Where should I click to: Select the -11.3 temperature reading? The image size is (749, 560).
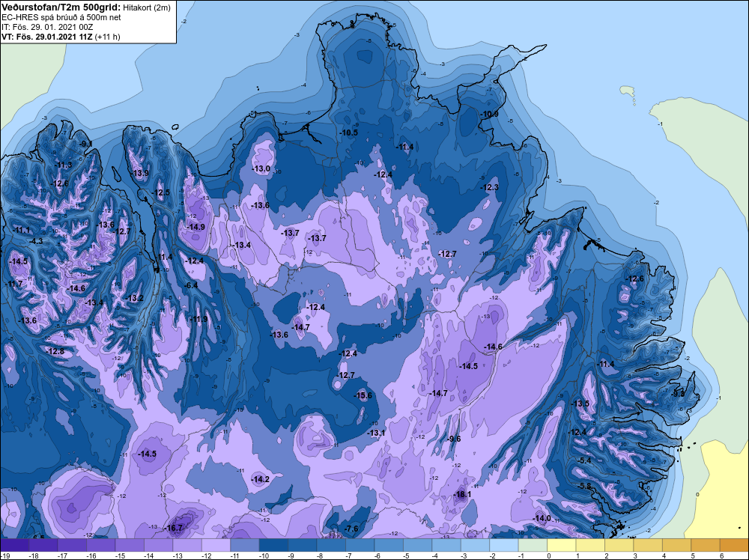click(63, 165)
